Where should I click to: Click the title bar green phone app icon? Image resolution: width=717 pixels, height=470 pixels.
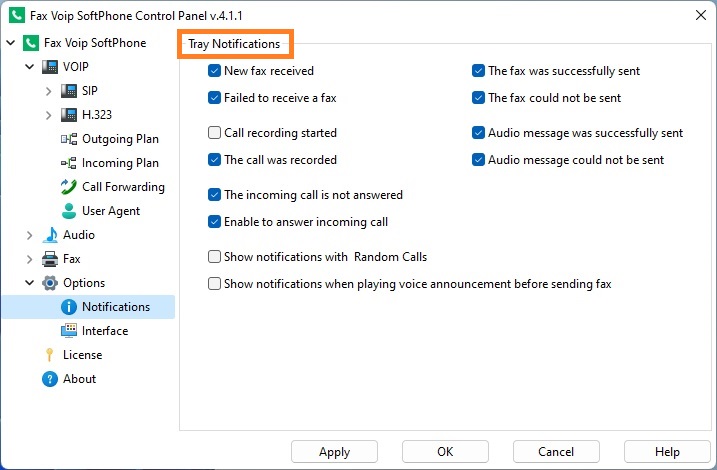[17, 16]
